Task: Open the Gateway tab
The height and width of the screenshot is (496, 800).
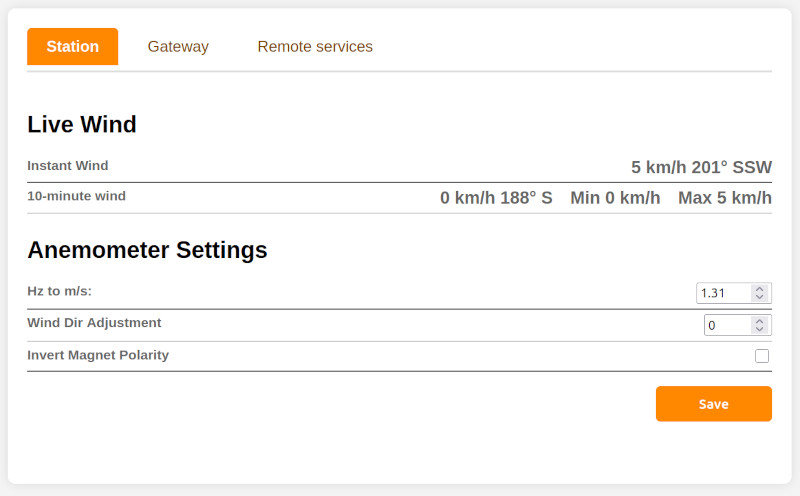Action: tap(178, 47)
